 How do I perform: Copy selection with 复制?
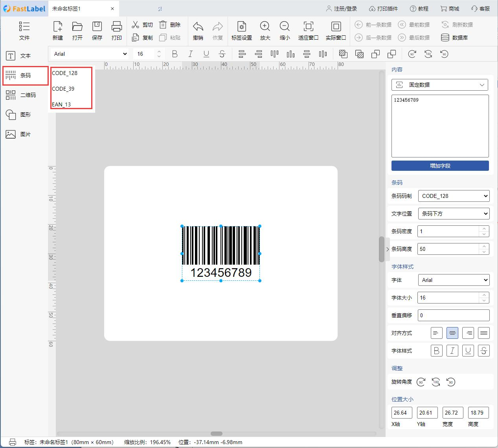pyautogui.click(x=142, y=38)
